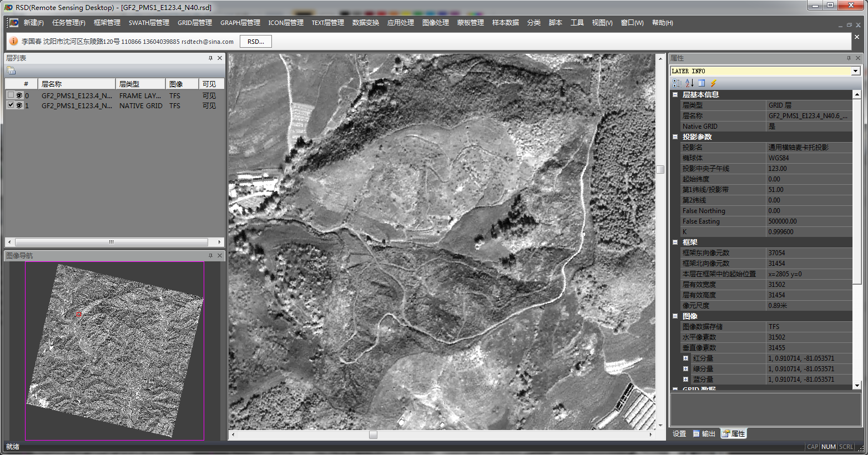Close the 层列表 panel
The image size is (868, 455).
click(220, 58)
